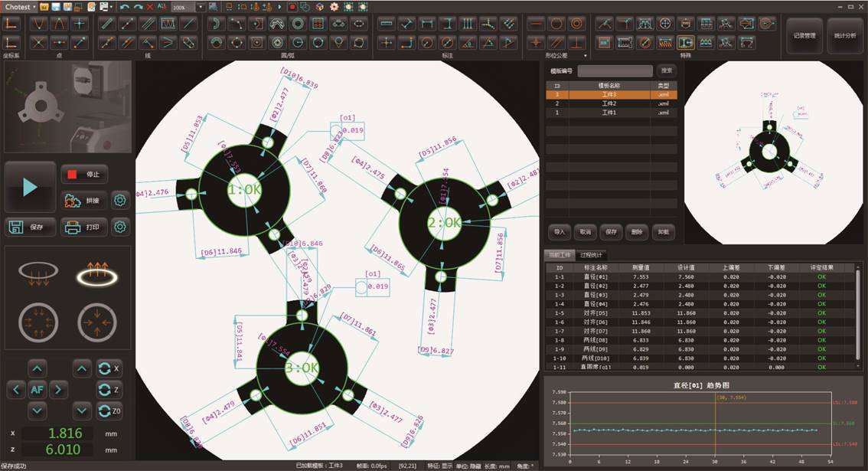Click the 停止 stop button
The height and width of the screenshot is (471, 868).
click(x=84, y=174)
